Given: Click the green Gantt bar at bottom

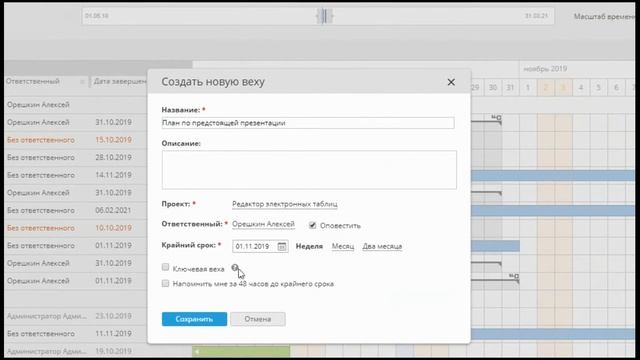Looking at the screenshot, I should [x=241, y=351].
